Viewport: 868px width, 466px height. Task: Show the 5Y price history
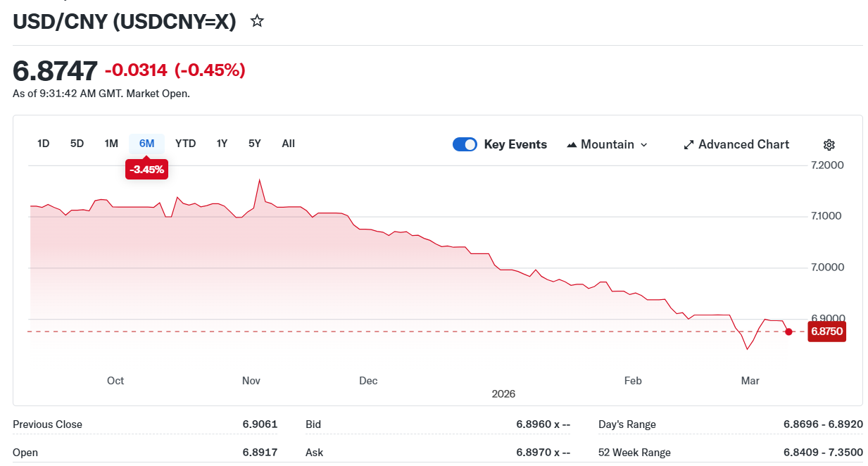(x=255, y=144)
